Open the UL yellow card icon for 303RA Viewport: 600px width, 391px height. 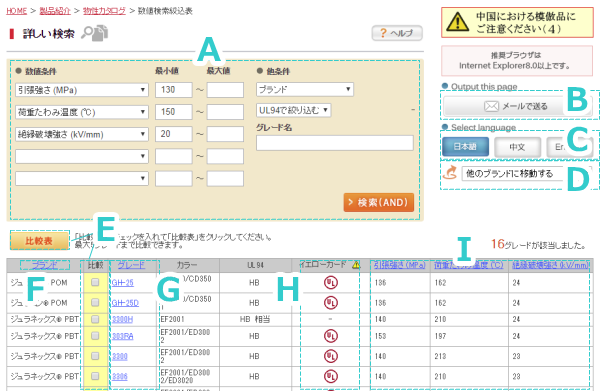331,336
